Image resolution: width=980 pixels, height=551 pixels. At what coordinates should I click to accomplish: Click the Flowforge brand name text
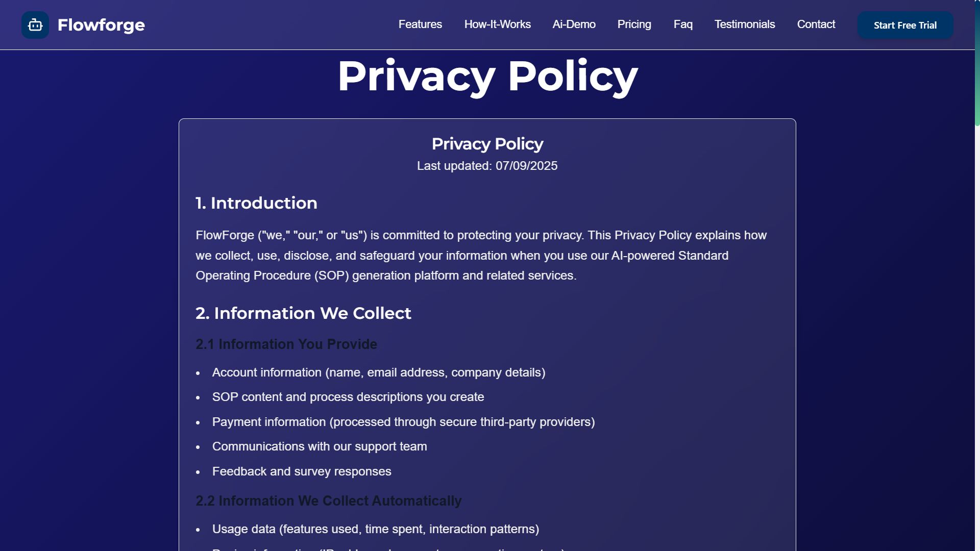[101, 25]
